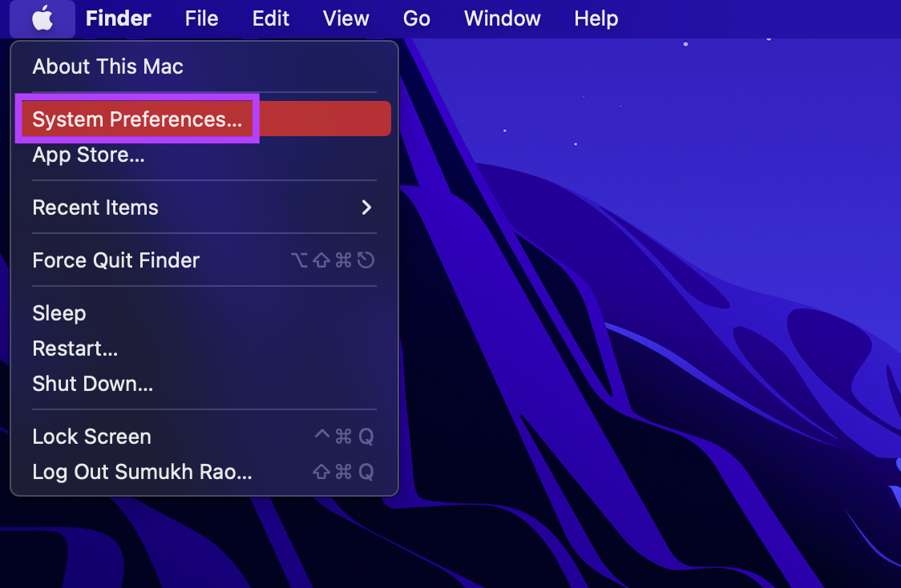The height and width of the screenshot is (588, 901).
Task: Select Log Out Sumukh Rao…
Action: [x=142, y=472]
